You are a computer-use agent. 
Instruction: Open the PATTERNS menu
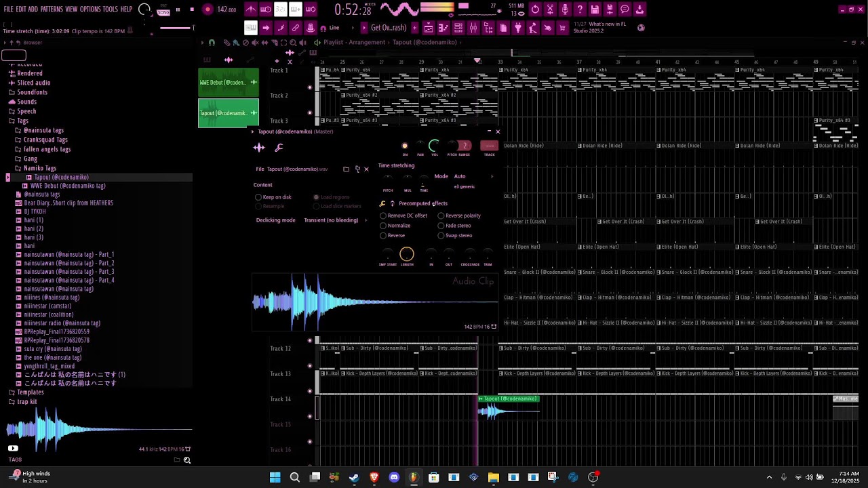tap(52, 9)
